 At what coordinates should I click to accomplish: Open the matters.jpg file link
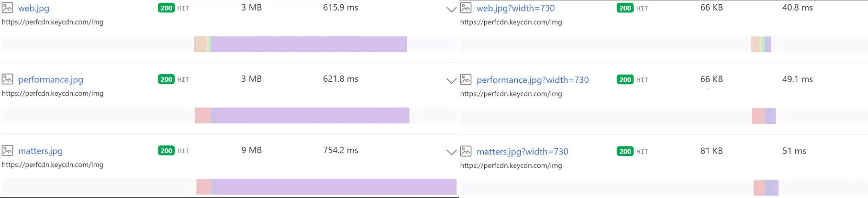point(40,151)
